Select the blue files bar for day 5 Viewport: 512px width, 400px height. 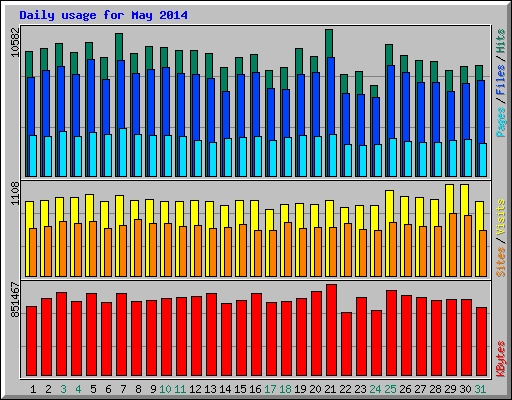[91, 97]
